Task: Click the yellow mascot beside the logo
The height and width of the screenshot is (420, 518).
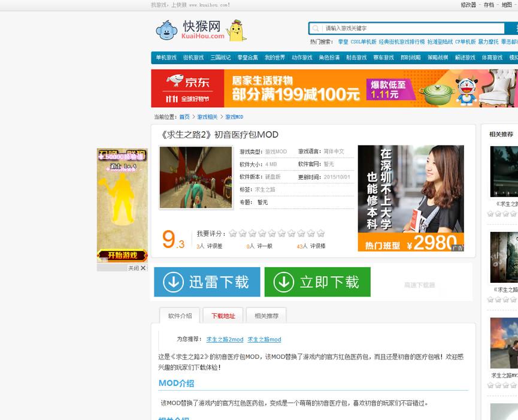Action: pos(237,31)
